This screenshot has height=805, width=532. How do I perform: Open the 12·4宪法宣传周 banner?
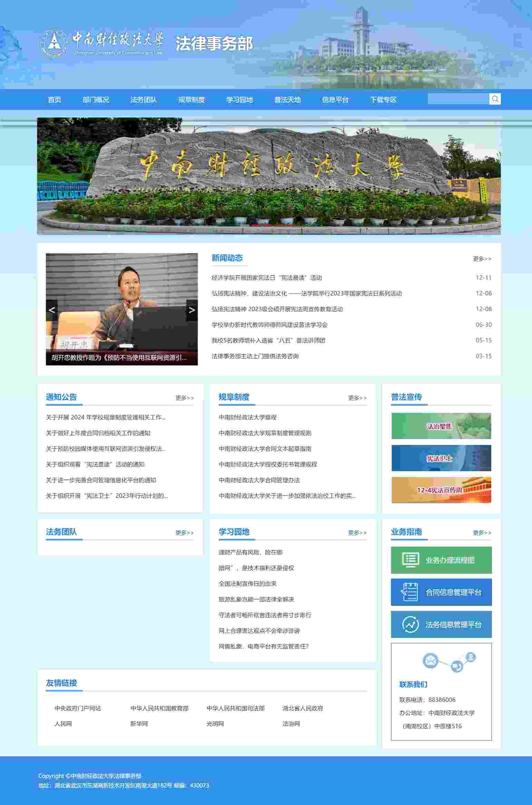(441, 490)
